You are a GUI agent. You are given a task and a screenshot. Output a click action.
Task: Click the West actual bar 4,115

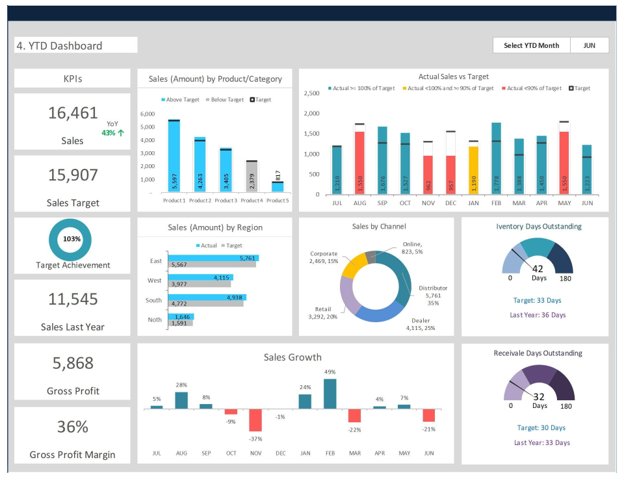point(200,277)
